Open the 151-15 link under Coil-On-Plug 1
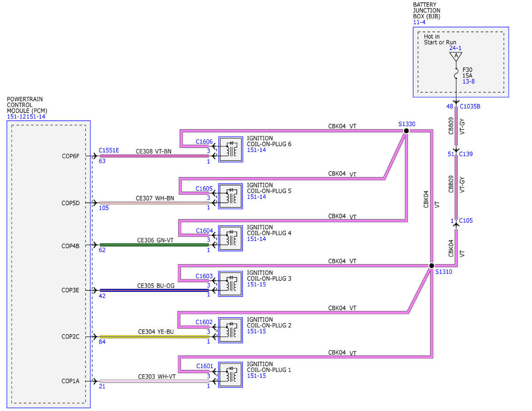 point(257,376)
